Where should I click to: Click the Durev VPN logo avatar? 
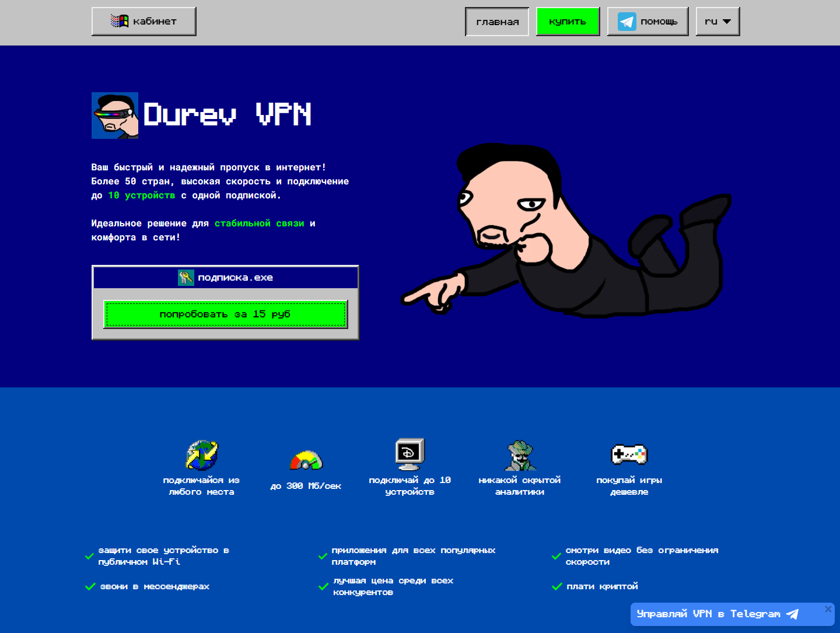[x=115, y=116]
